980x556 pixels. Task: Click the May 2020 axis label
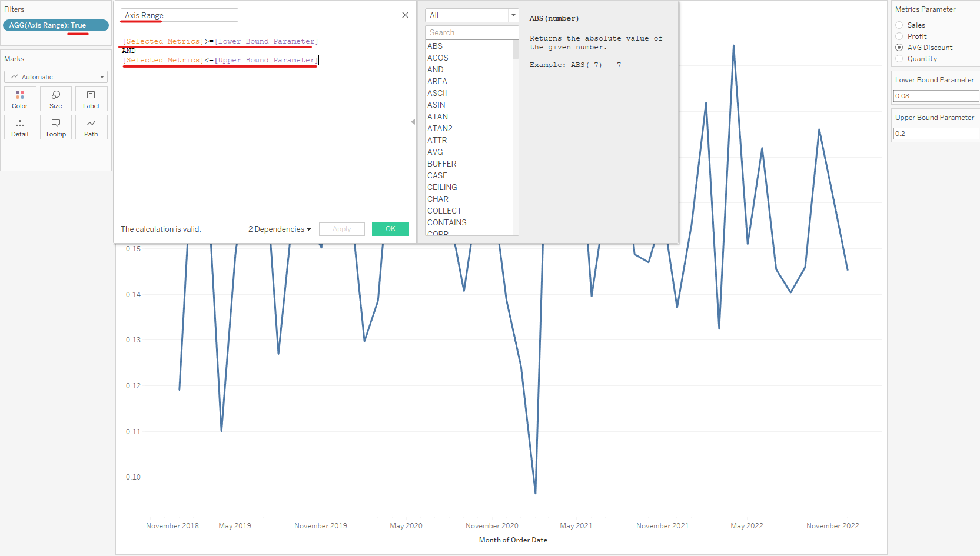406,526
